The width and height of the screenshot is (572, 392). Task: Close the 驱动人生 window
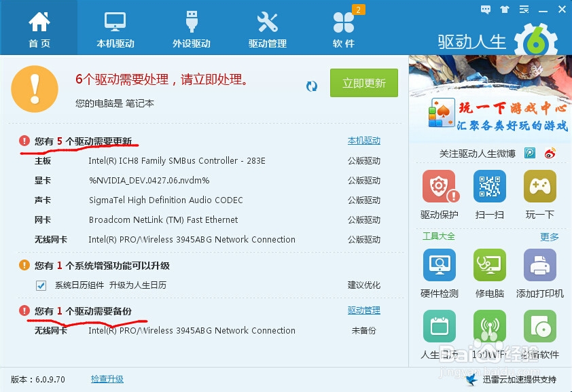(x=562, y=10)
